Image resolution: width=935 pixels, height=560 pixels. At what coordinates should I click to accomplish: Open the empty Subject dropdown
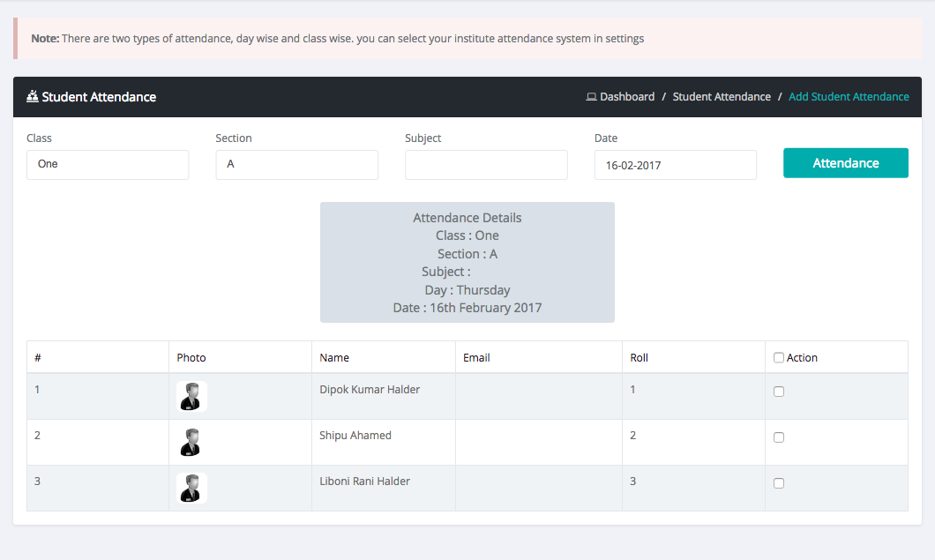pos(486,165)
